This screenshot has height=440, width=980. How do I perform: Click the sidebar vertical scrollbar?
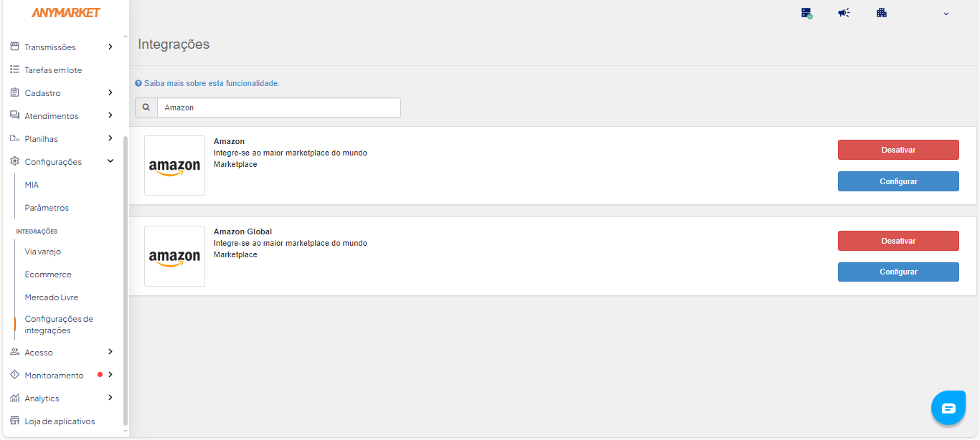click(126, 279)
